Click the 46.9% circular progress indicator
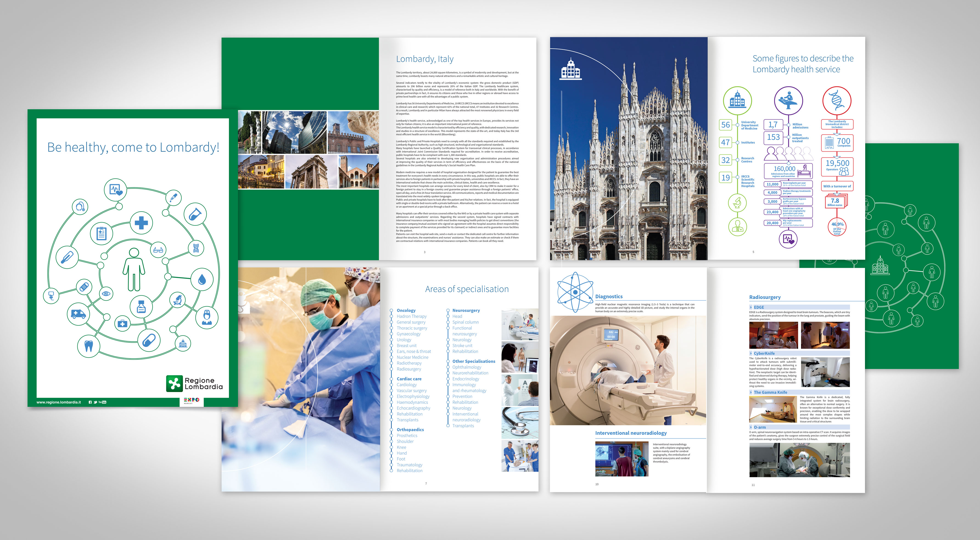The image size is (980, 540). (837, 227)
